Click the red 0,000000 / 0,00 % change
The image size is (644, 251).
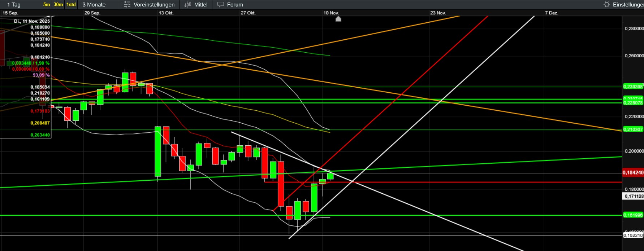click(31, 69)
